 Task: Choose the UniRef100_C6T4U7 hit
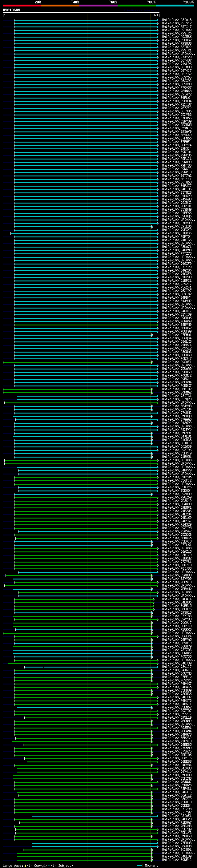pyautogui.click(x=176, y=60)
